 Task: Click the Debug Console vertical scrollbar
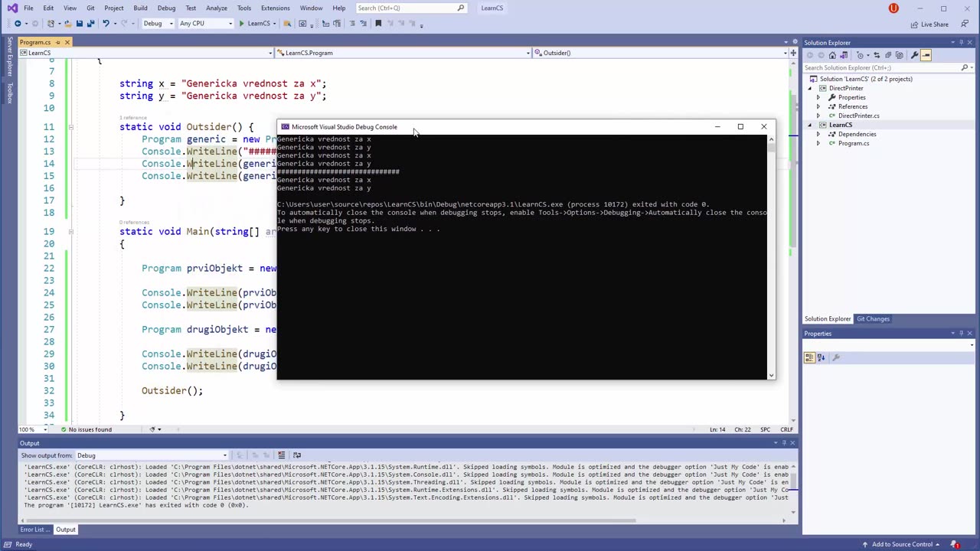pyautogui.click(x=771, y=257)
